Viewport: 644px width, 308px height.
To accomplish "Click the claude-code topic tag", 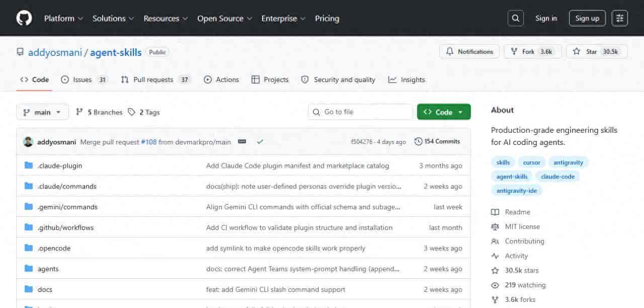I will click(x=557, y=177).
